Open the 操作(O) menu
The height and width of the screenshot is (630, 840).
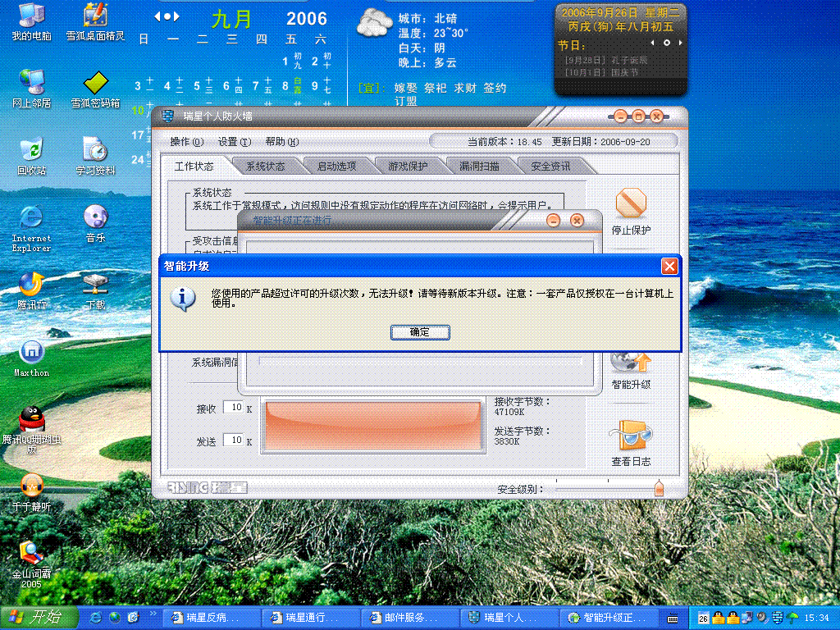186,141
